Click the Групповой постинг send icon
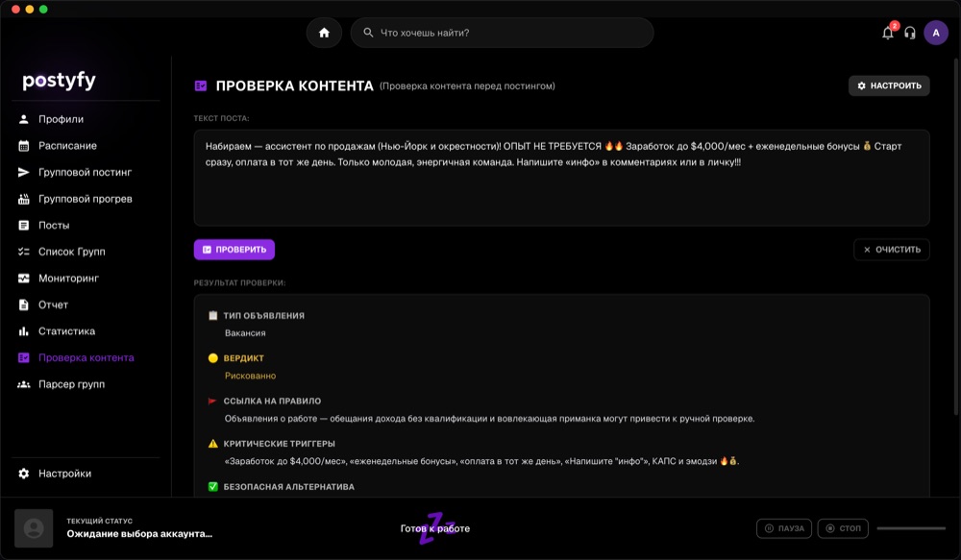 pos(24,172)
